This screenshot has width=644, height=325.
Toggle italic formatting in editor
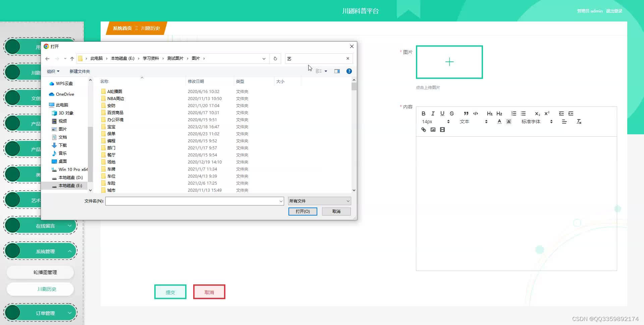click(433, 113)
